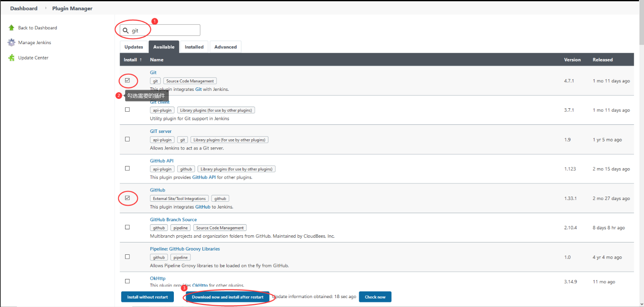The width and height of the screenshot is (644, 307).
Task: Click Download now and install after restart
Action: click(228, 297)
